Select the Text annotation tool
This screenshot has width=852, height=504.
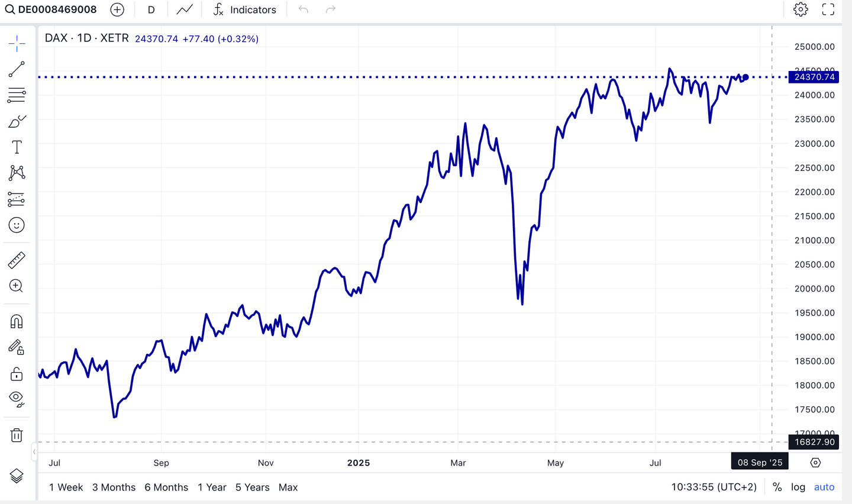(16, 147)
